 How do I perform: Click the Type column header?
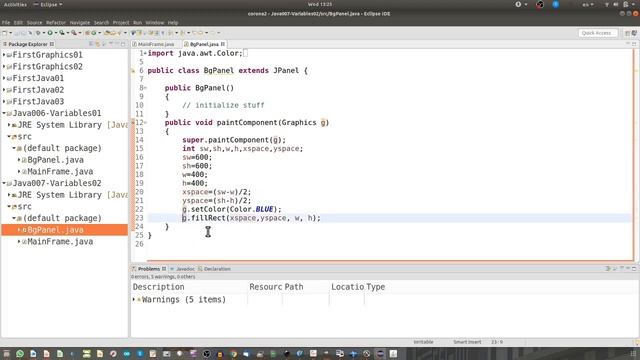tap(376, 287)
